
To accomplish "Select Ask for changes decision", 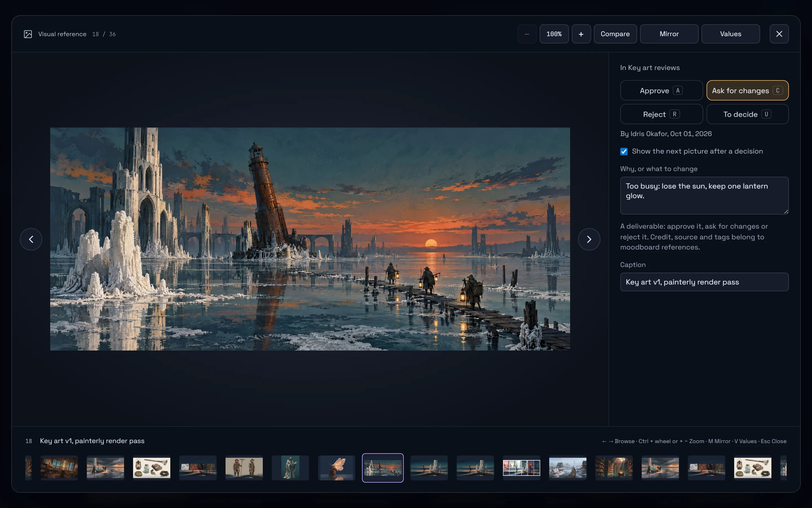I will pyautogui.click(x=748, y=90).
